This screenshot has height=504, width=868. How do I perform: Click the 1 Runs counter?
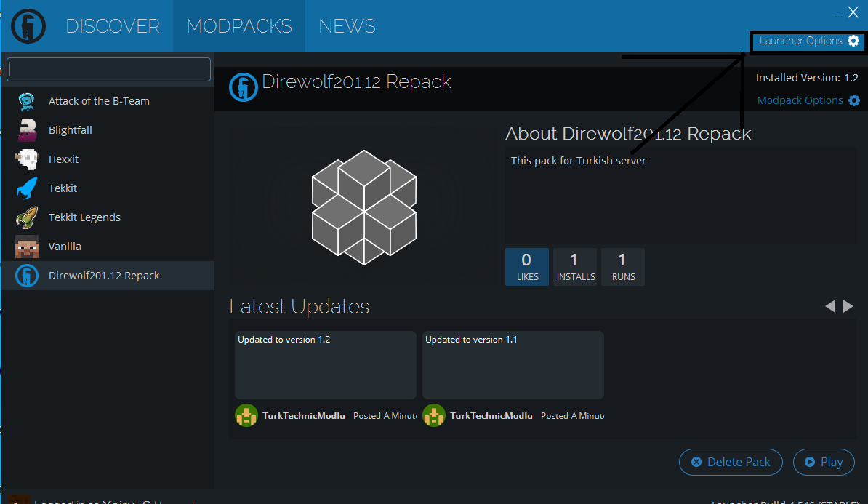click(x=623, y=267)
